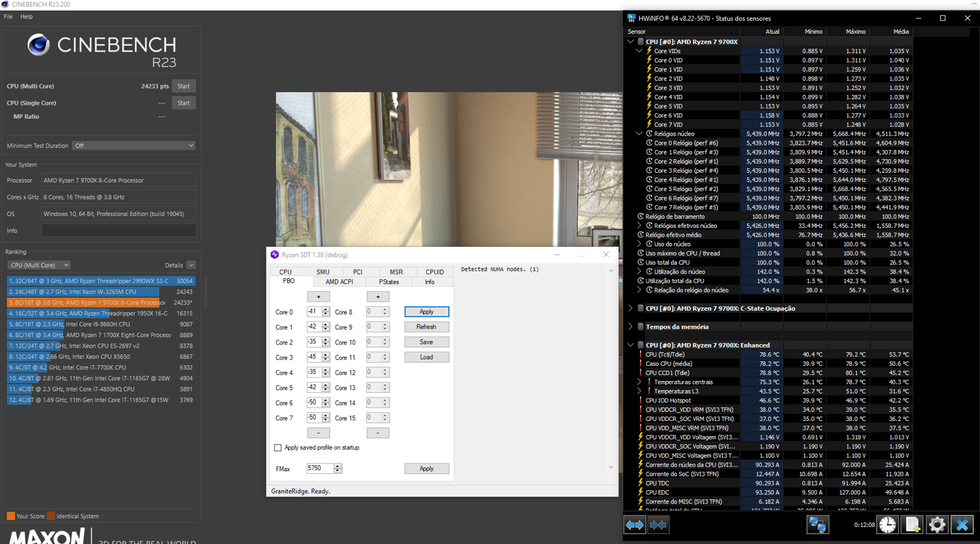Decrease Core 3 offset using down arrow
The width and height of the screenshot is (980, 544).
pos(325,359)
